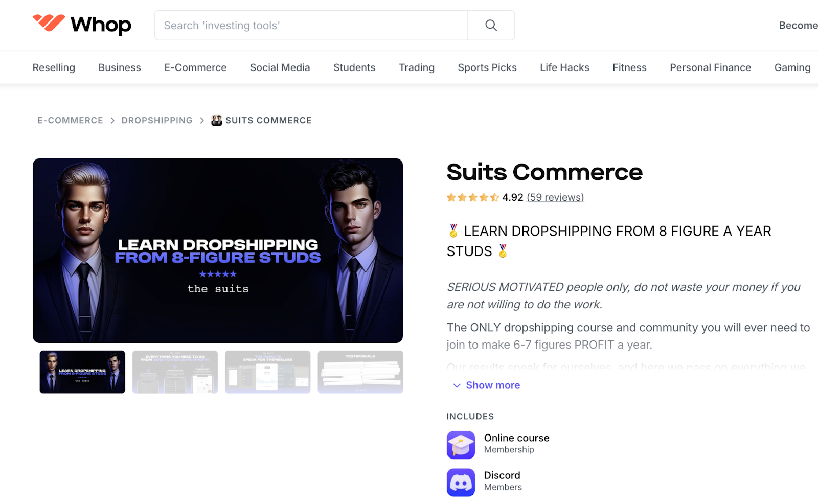Open the E-Commerce category

point(195,67)
